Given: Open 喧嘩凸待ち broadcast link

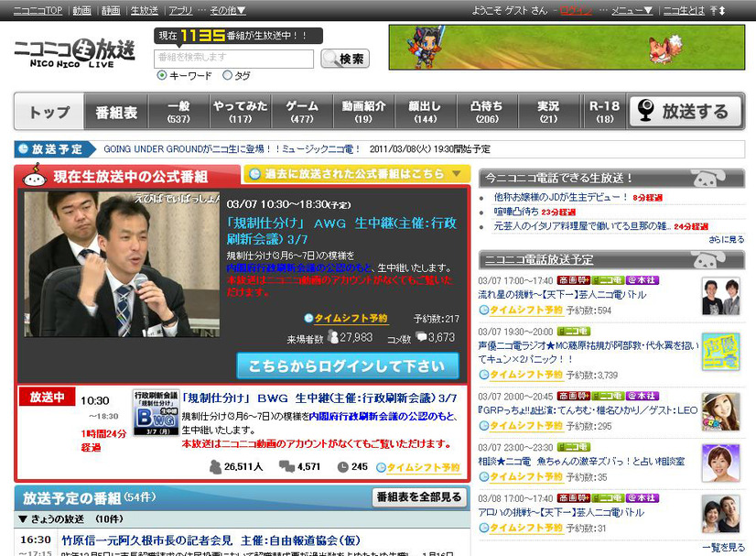Looking at the screenshot, I should coord(516,212).
